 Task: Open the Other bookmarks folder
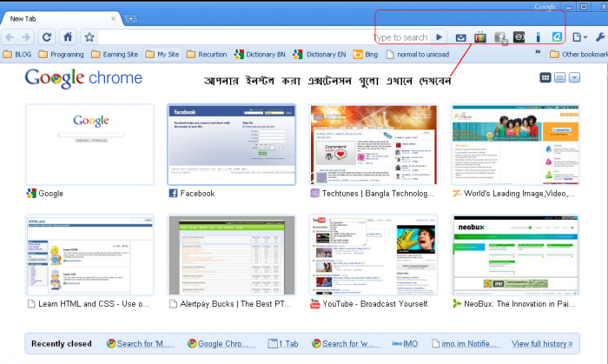578,54
